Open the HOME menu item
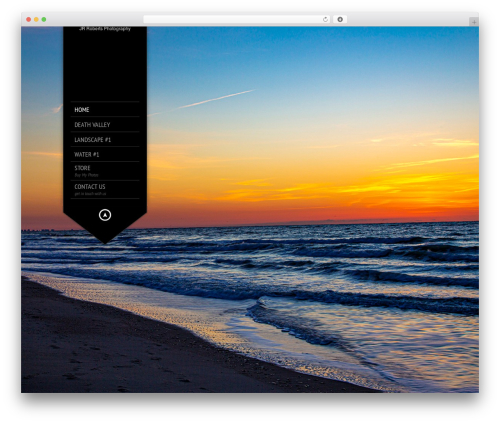The height and width of the screenshot is (423, 500). pos(82,110)
